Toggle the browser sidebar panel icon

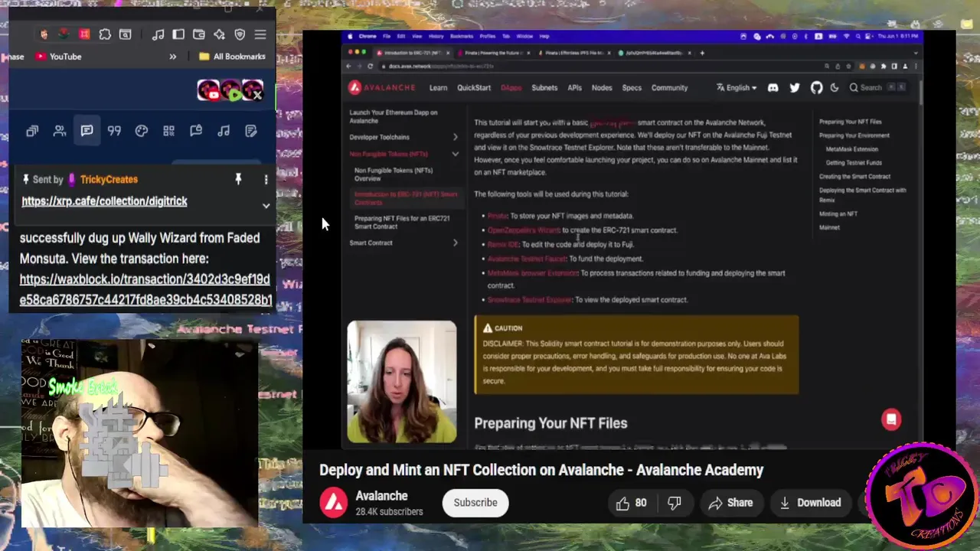click(x=178, y=34)
